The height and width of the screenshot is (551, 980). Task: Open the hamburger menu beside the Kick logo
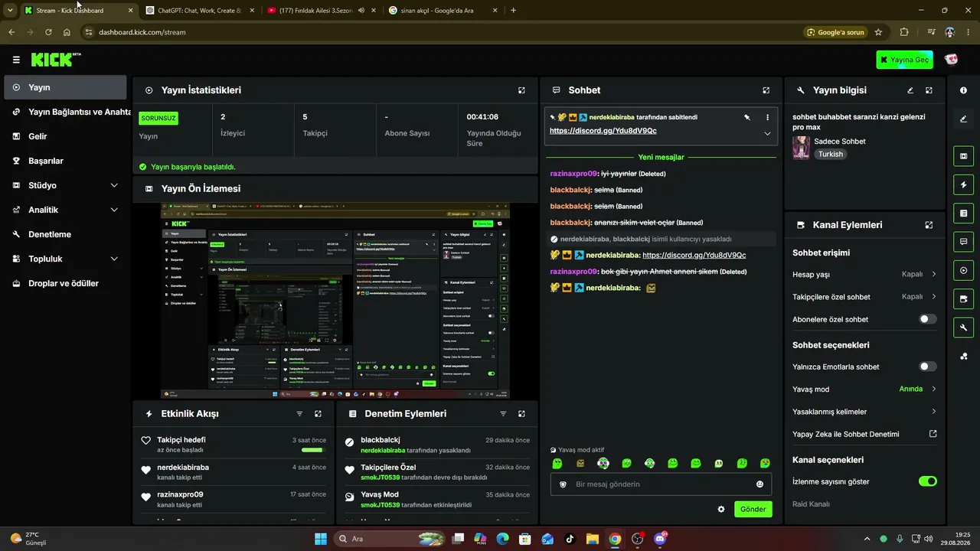pyautogui.click(x=16, y=60)
